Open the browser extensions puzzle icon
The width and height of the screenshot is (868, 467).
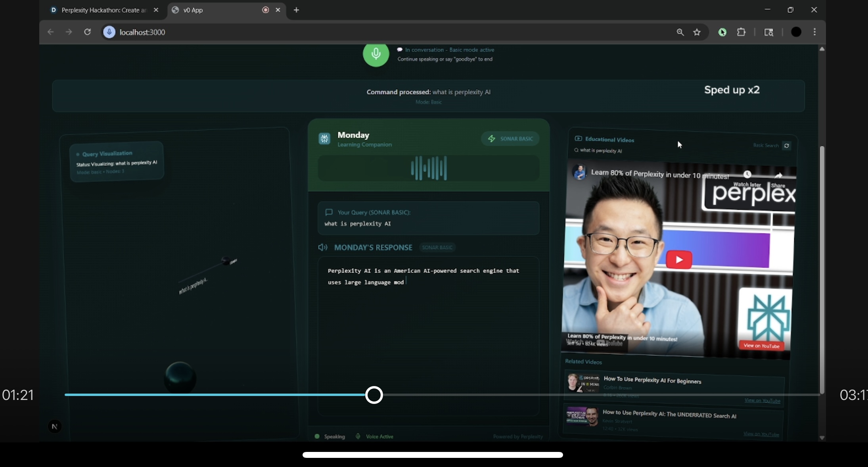coord(741,32)
